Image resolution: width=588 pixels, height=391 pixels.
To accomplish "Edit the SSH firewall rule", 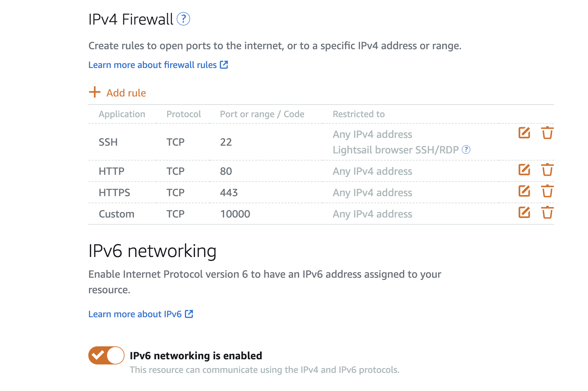I will coord(524,133).
